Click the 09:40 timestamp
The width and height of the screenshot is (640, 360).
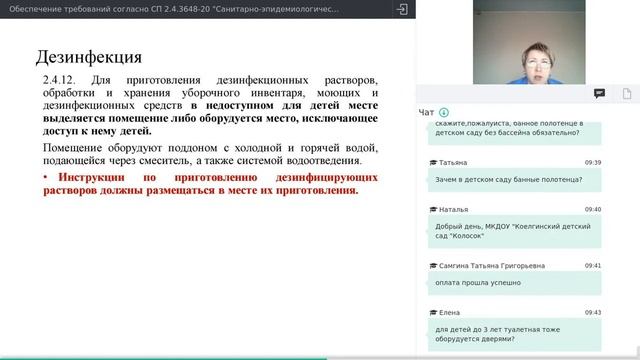click(x=593, y=209)
